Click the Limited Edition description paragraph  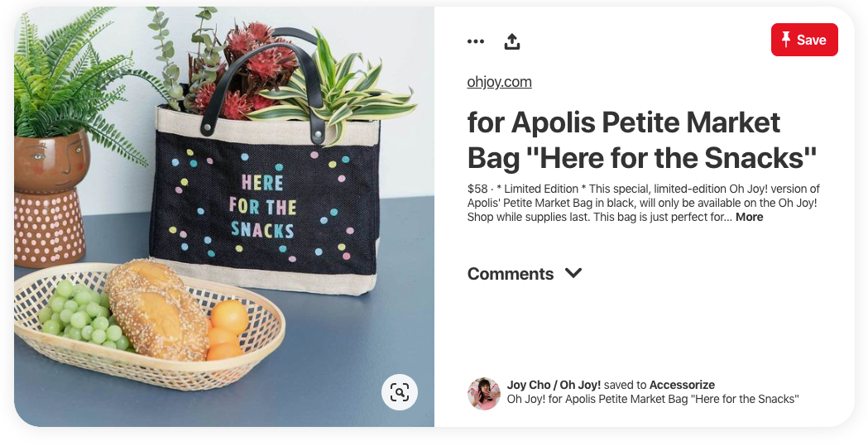(643, 203)
